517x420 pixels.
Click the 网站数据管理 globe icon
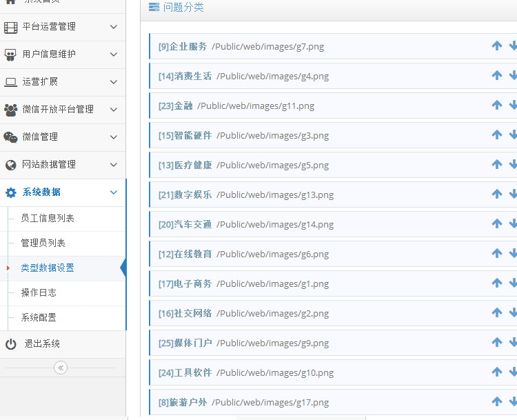(10, 165)
